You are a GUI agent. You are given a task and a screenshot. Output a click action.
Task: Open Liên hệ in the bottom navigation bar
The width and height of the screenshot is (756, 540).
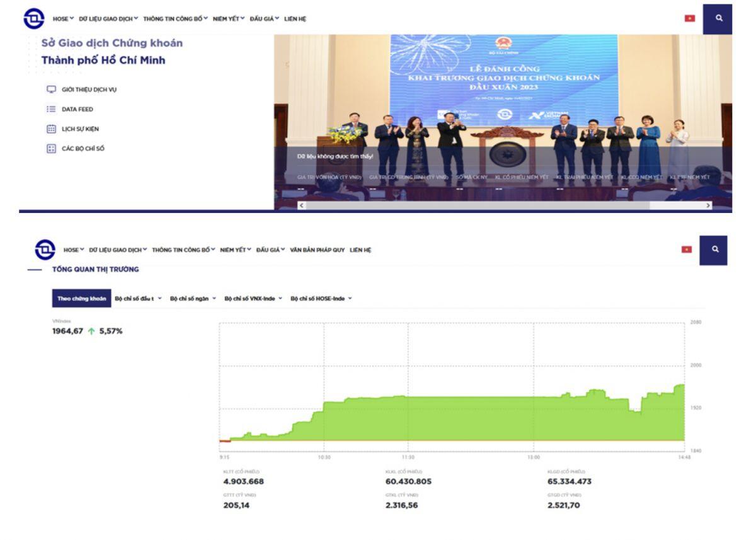[360, 250]
